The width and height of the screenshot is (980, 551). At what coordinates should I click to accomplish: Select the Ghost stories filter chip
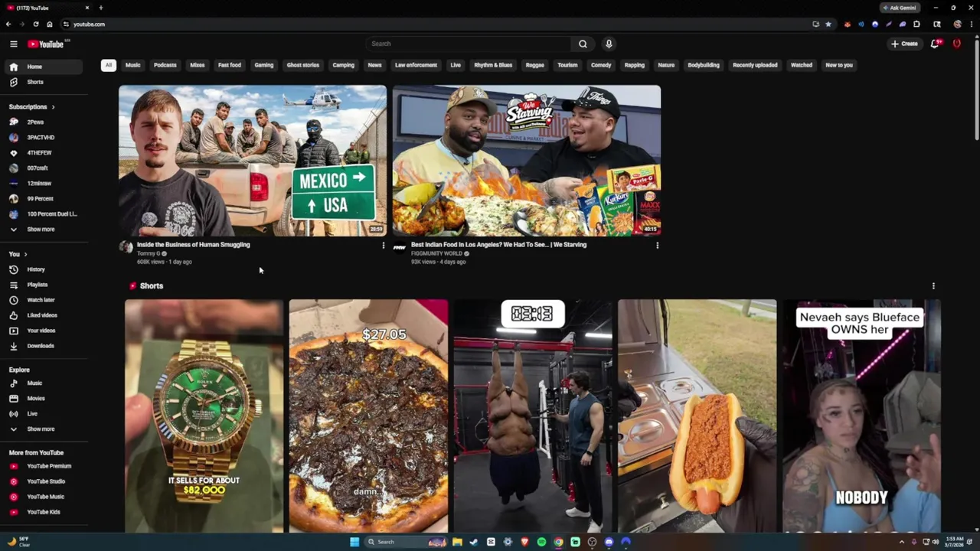[303, 65]
